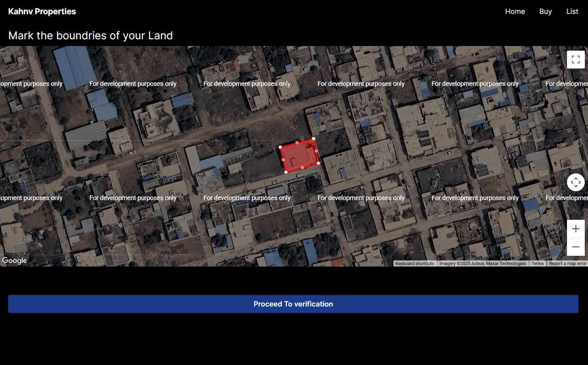
Task: Zoom out of the map
Action: [576, 247]
